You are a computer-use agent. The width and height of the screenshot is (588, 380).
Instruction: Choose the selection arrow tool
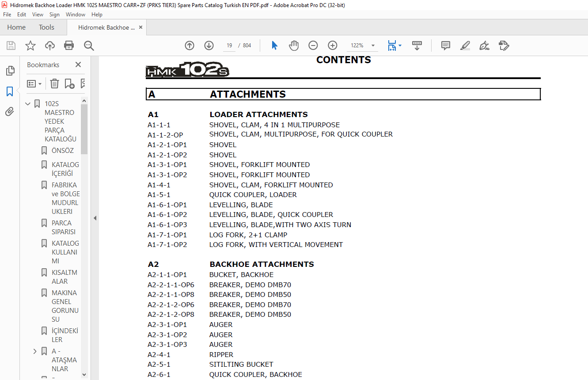pyautogui.click(x=274, y=46)
